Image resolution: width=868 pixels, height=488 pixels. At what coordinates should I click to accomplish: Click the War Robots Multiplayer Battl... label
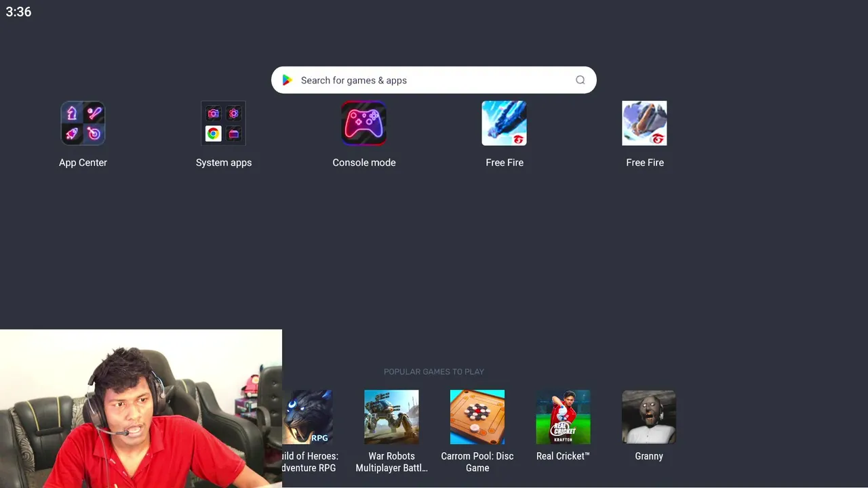point(391,462)
